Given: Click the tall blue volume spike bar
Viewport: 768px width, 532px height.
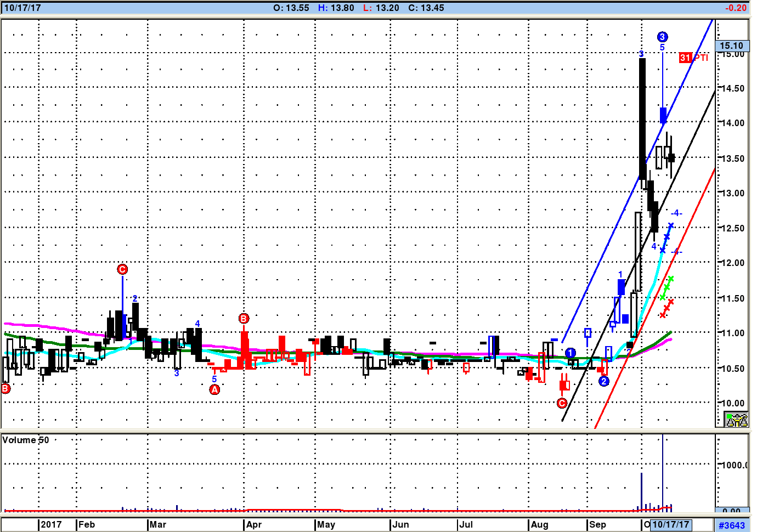Looking at the screenshot, I should coord(663,472).
